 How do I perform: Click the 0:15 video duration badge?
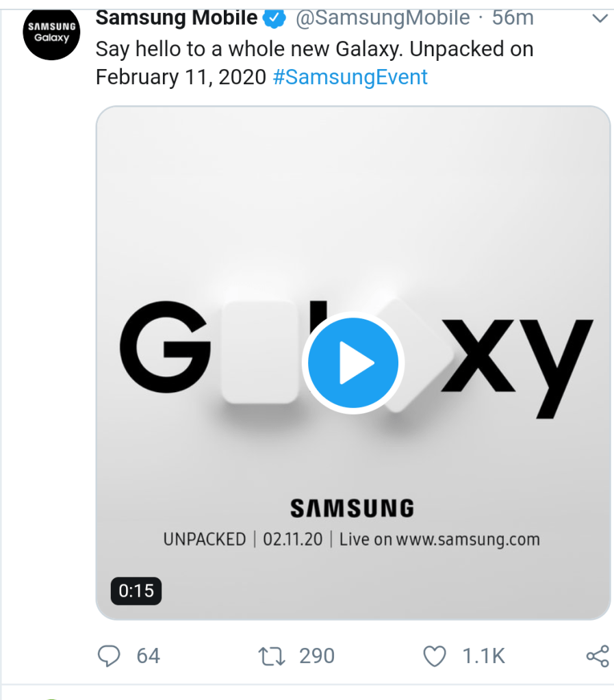tap(136, 590)
